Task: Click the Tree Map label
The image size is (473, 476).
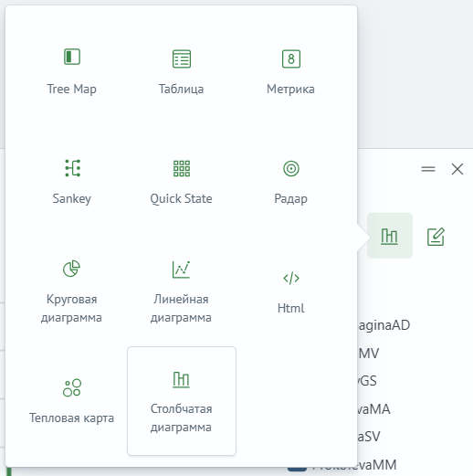Action: [71, 90]
